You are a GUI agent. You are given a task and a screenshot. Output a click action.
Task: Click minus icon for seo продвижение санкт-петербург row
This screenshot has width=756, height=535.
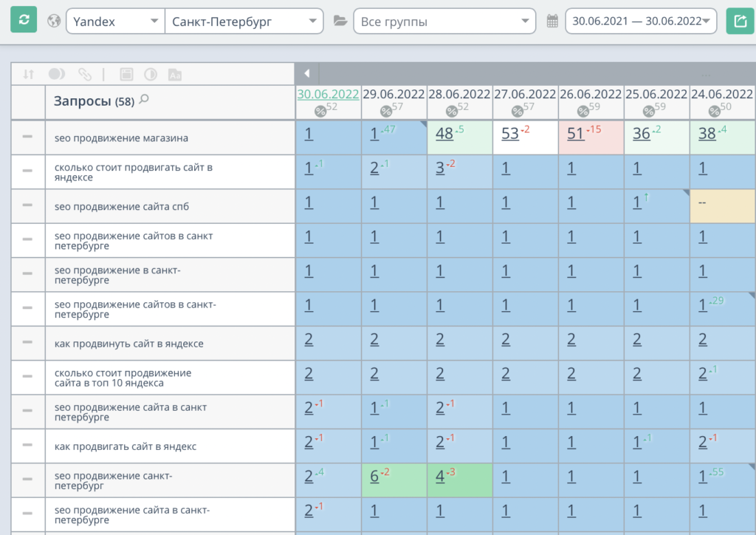click(27, 479)
